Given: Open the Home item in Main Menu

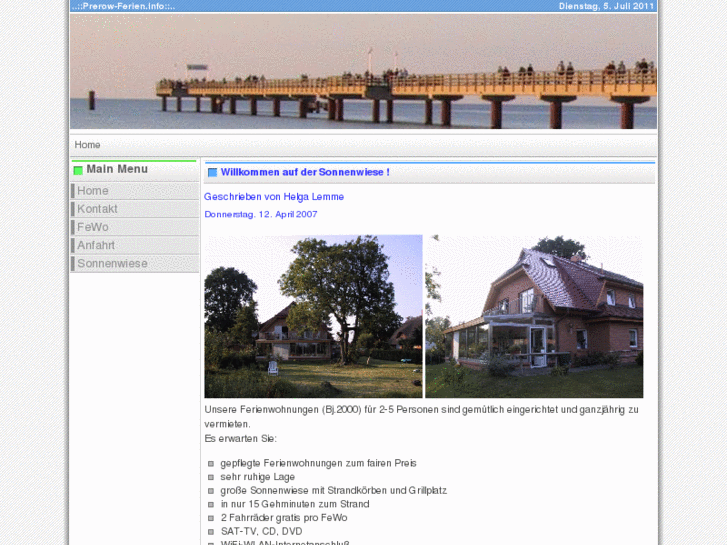Looking at the screenshot, I should coord(134,191).
